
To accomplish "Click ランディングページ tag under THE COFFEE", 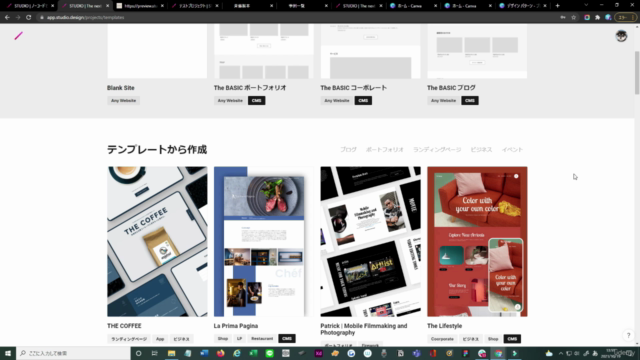I will click(129, 339).
